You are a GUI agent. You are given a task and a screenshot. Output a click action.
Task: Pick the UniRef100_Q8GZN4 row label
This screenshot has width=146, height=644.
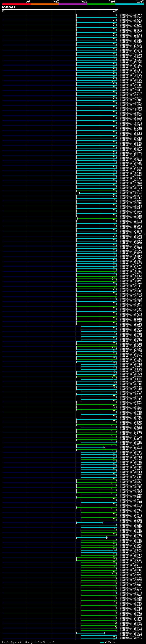tap(131, 82)
